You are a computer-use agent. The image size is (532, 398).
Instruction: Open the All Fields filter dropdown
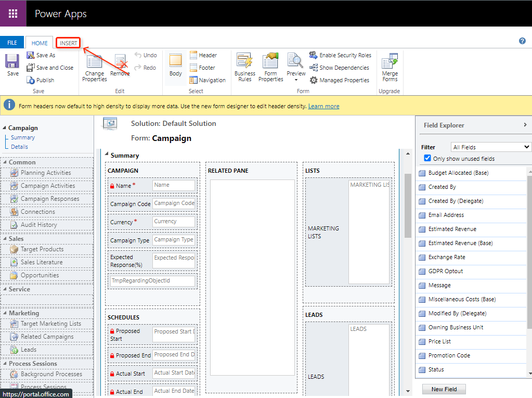tap(490, 147)
